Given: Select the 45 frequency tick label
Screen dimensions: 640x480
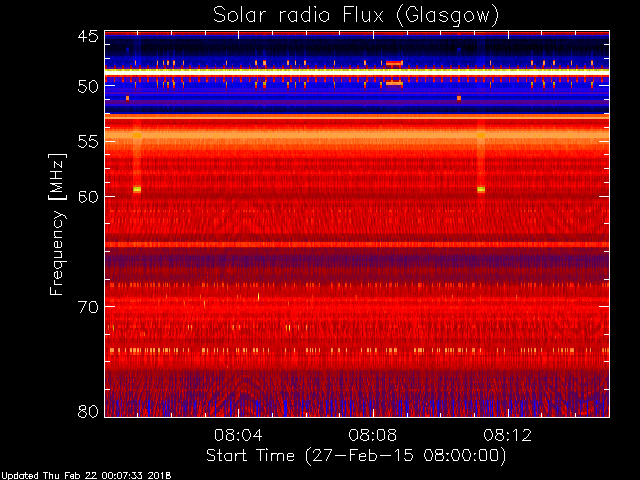Looking at the screenshot, I should [x=88, y=37].
